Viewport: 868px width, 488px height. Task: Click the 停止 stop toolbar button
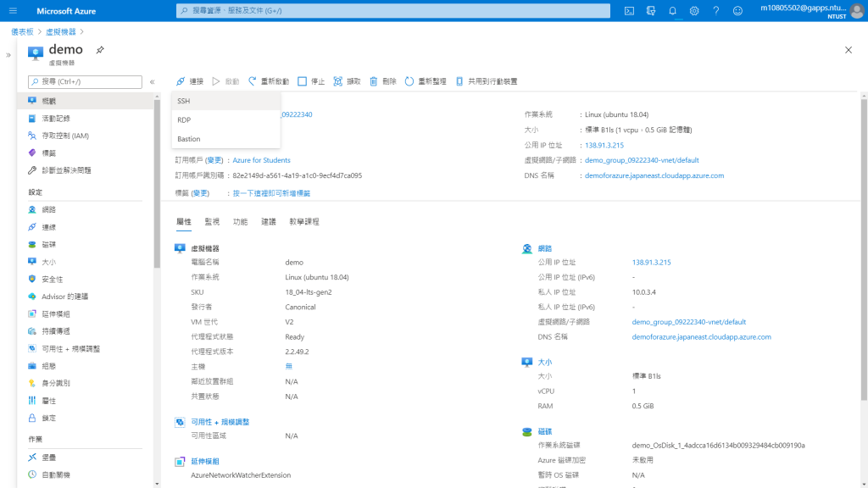[311, 81]
